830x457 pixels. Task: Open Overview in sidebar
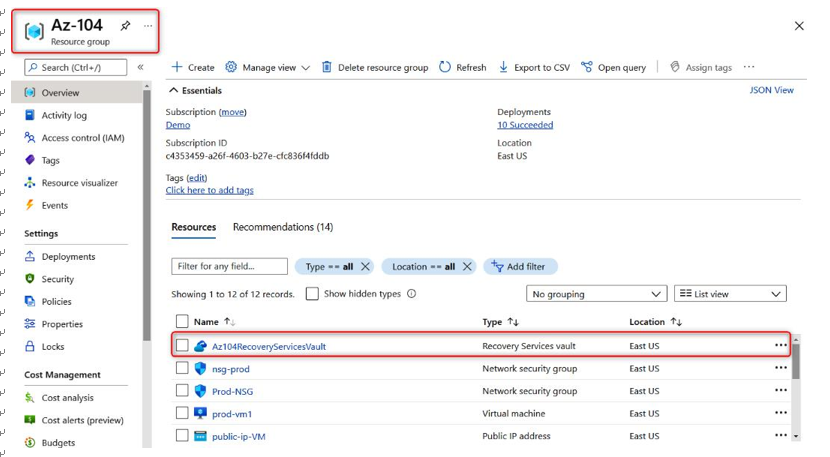point(77,93)
